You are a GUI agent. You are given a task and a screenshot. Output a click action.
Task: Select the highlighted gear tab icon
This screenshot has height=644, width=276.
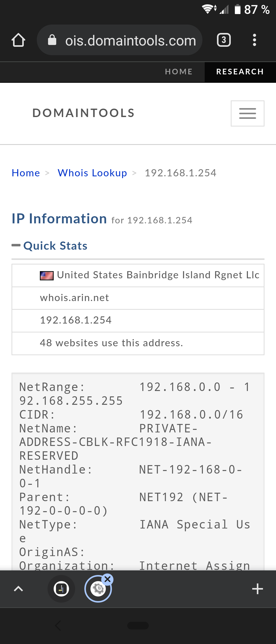pyautogui.click(x=98, y=589)
